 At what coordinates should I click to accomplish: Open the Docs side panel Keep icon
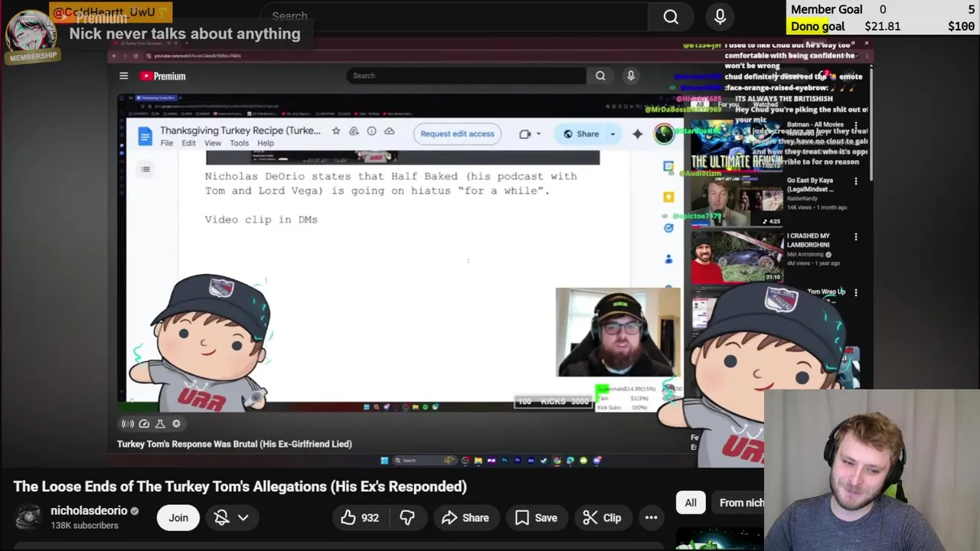[x=668, y=197]
